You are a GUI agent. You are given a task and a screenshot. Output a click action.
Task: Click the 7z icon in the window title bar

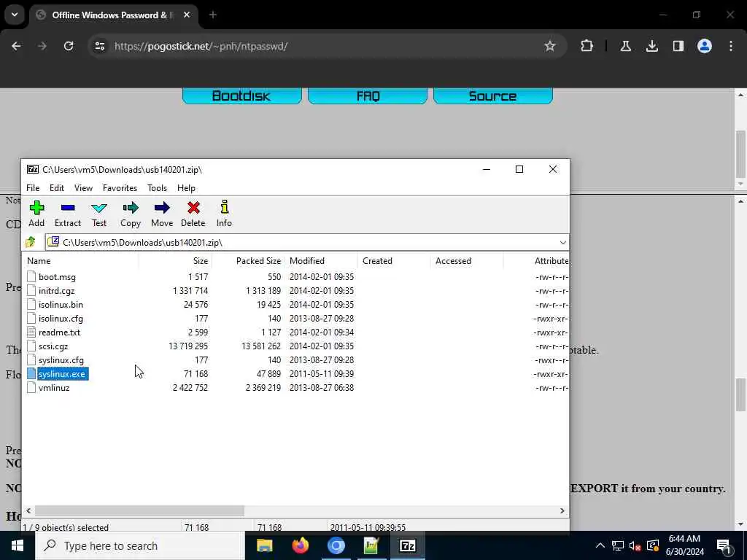(x=33, y=169)
